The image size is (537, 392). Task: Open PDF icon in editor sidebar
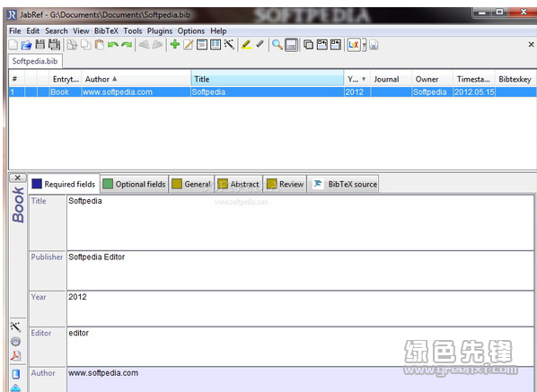pyautogui.click(x=15, y=356)
